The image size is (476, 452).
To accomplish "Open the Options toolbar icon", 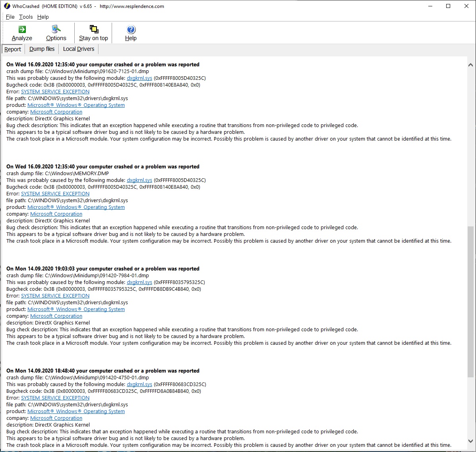I will (56, 29).
